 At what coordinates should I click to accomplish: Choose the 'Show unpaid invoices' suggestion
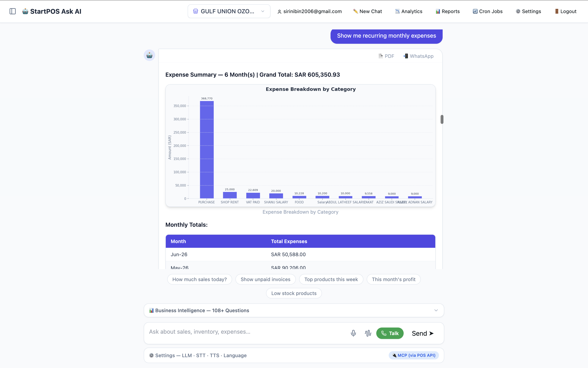click(x=265, y=279)
